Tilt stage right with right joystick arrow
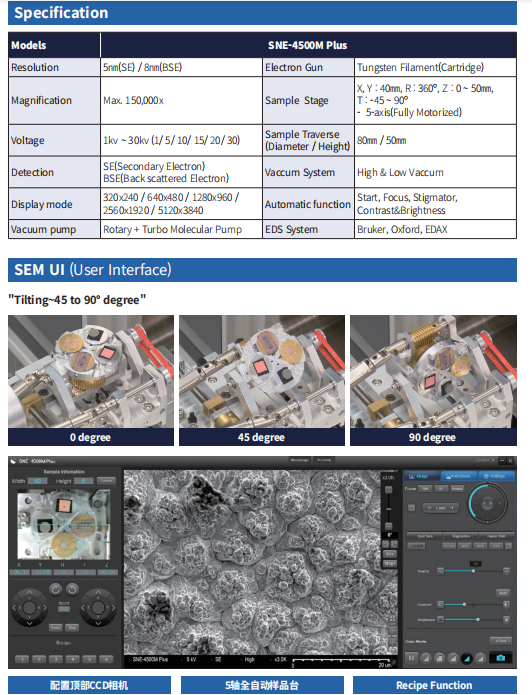This screenshot has height=695, width=532. (113, 608)
